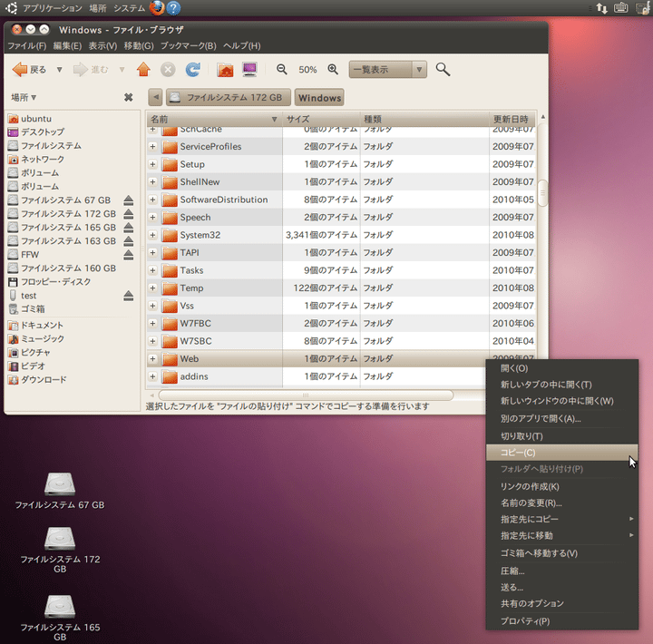The height and width of the screenshot is (644, 653).
Task: Click the 50% zoom level label
Action: click(307, 70)
